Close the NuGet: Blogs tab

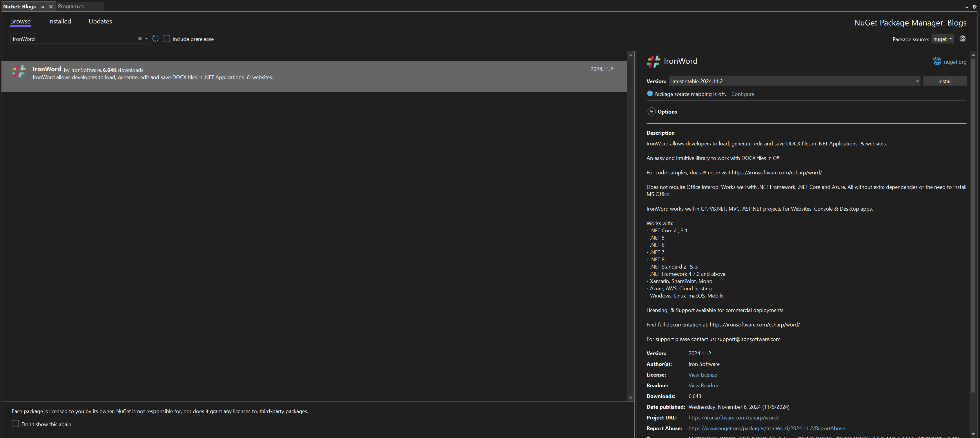tap(51, 7)
